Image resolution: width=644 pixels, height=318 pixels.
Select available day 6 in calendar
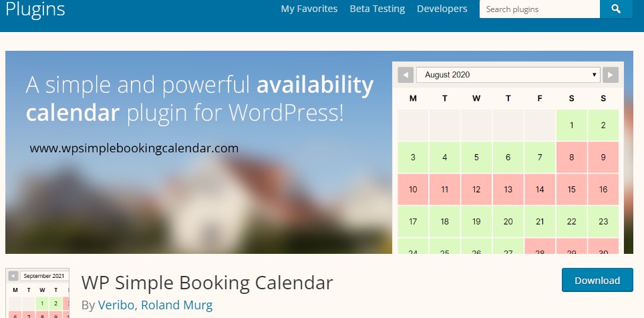508,158
